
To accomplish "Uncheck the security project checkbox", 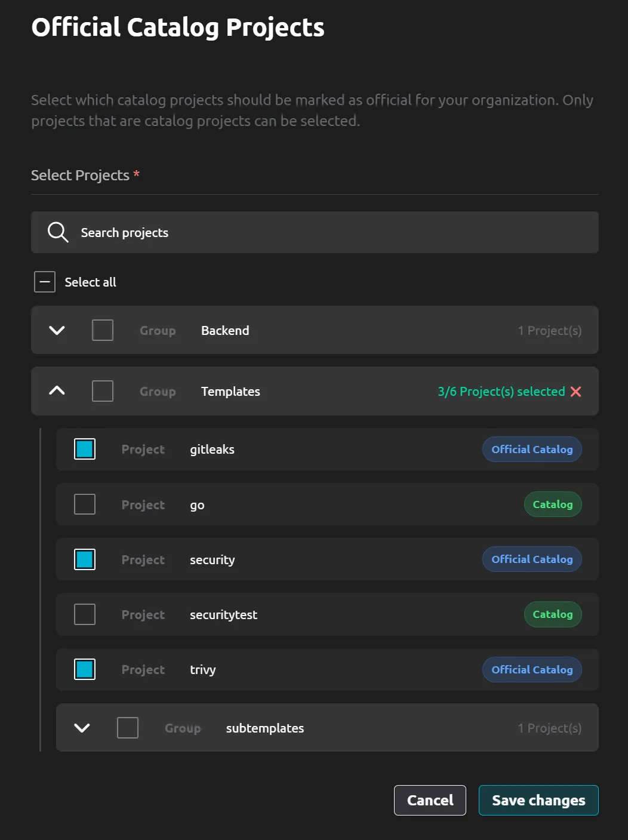I will 84,559.
